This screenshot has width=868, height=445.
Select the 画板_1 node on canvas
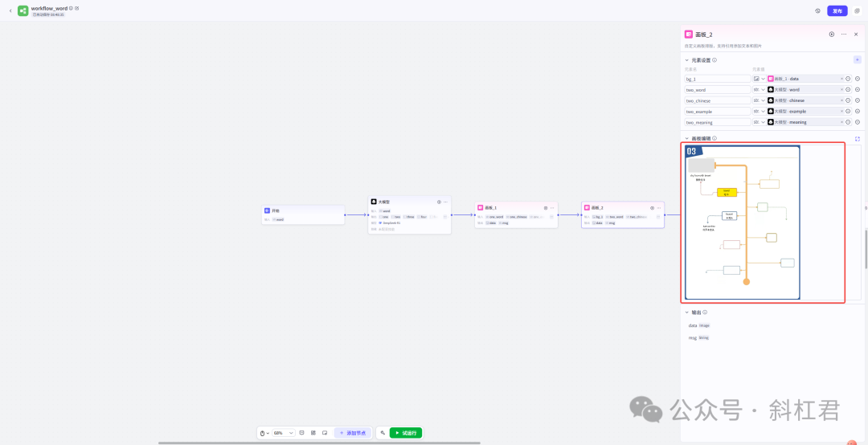[516, 214]
